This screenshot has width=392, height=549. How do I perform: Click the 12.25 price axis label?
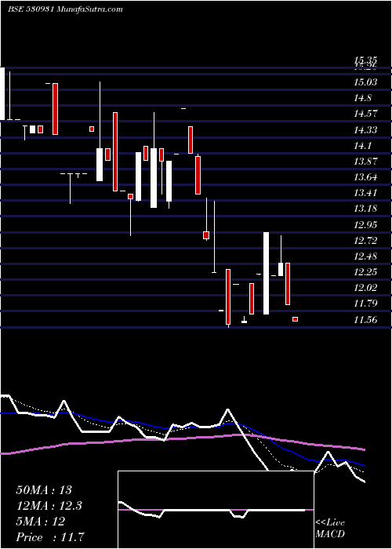[365, 272]
